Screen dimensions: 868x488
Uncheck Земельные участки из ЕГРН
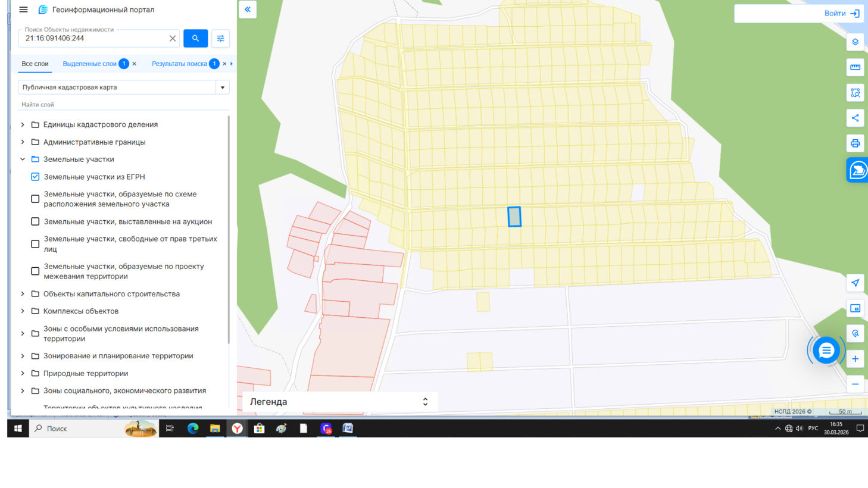[35, 177]
